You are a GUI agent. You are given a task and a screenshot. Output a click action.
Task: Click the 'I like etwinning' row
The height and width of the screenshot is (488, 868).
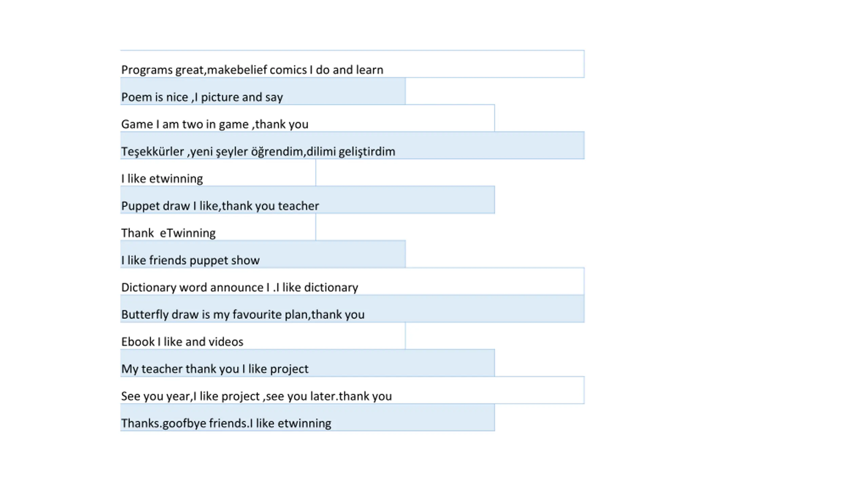click(218, 172)
